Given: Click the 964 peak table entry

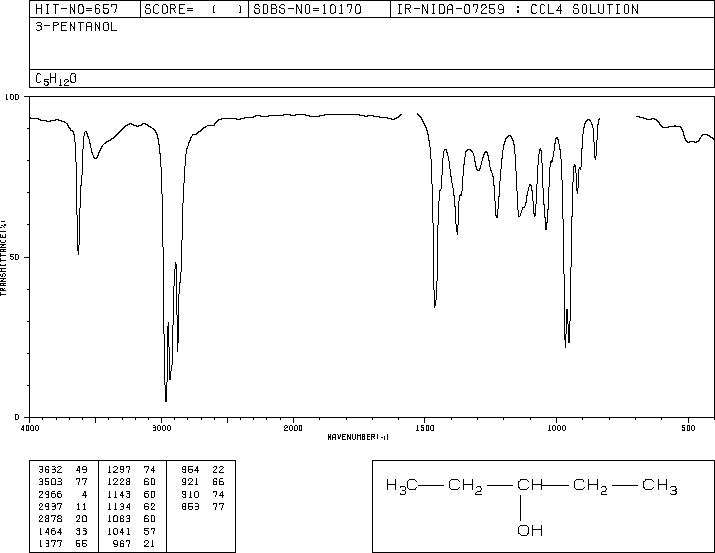Looking at the screenshot, I should (190, 470).
